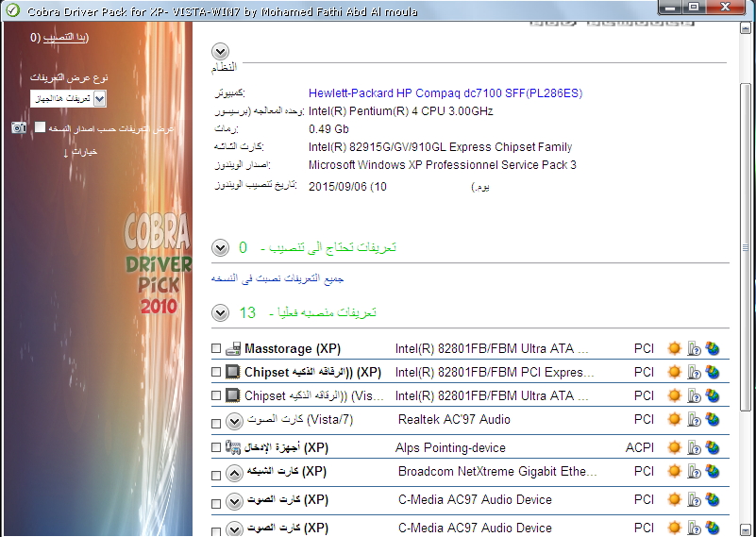Open device info icon for Alps Pointing-device
The image size is (756, 537).
[x=694, y=447]
